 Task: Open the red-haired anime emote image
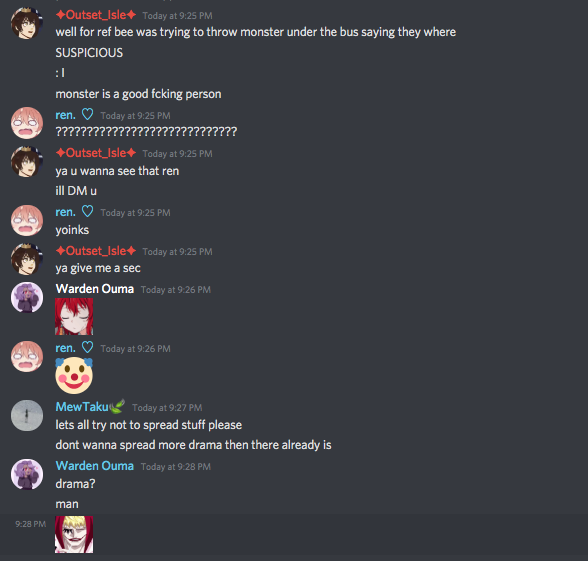pos(74,316)
